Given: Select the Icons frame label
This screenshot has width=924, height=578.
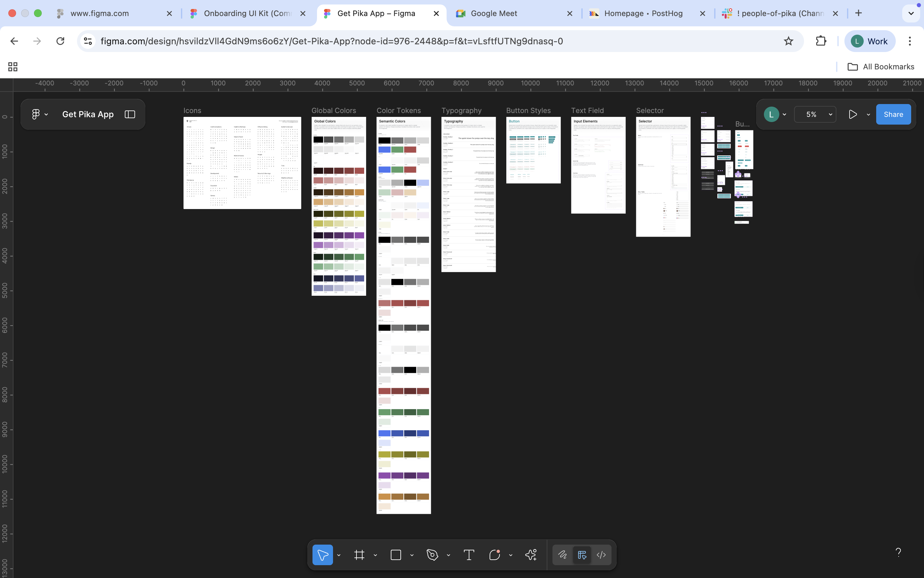Looking at the screenshot, I should coord(192,110).
